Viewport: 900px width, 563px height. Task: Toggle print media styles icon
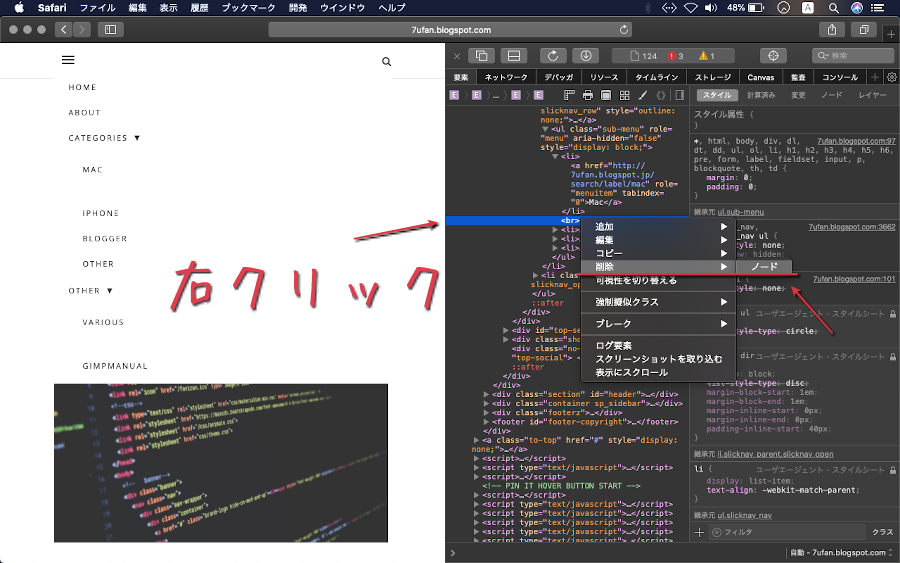pos(588,95)
